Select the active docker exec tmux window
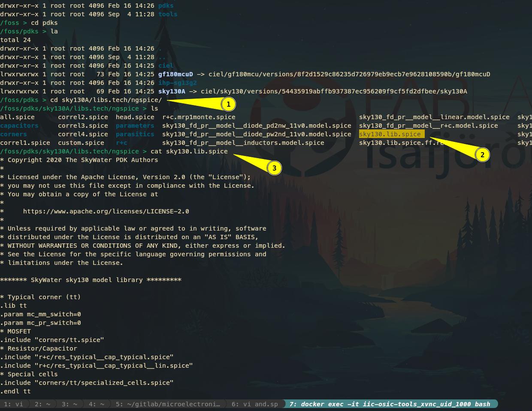 coord(390,404)
